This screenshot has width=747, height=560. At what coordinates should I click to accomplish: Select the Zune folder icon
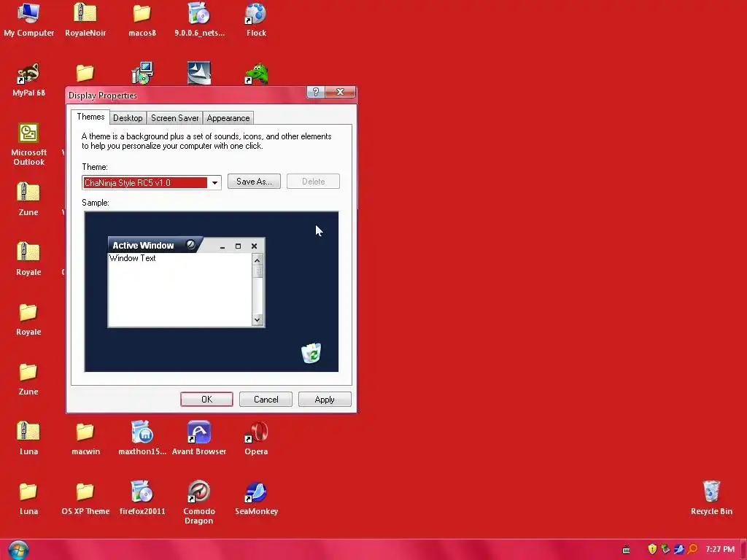(x=28, y=378)
